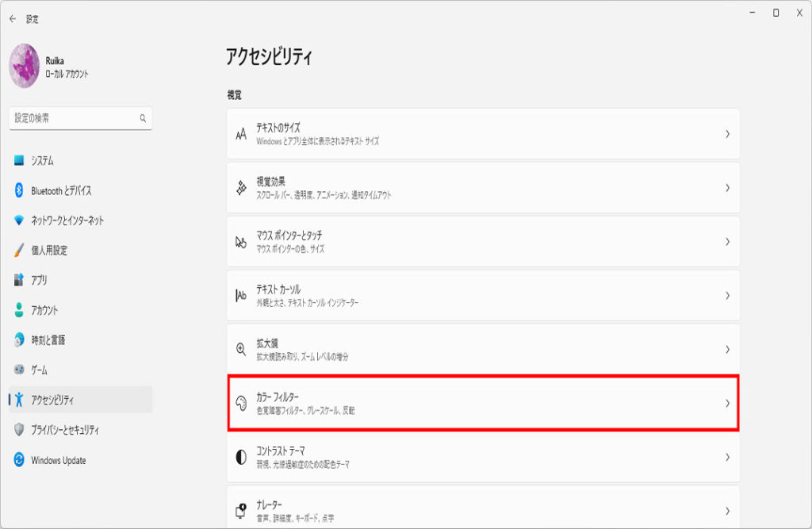The width and height of the screenshot is (812, 529).
Task: Click the Windows Update icon in sidebar
Action: click(x=20, y=460)
